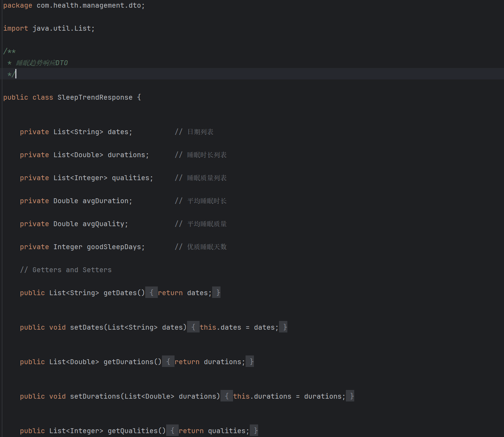Screen dimensions: 504x437
Task: Click the 'import' keyword
Action: (x=16, y=29)
